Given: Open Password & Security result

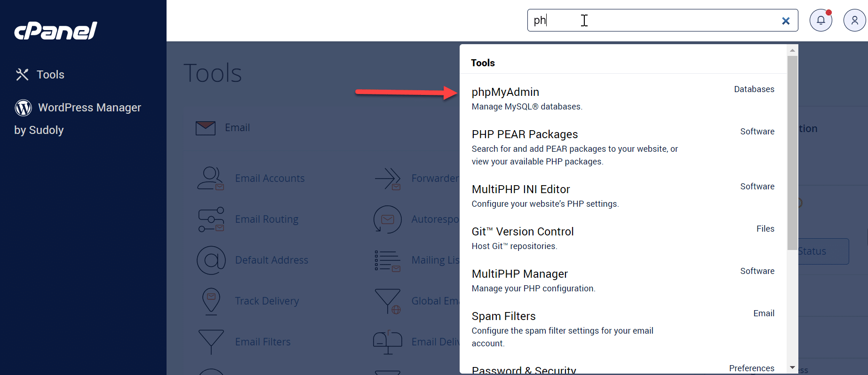Looking at the screenshot, I should click(x=524, y=370).
